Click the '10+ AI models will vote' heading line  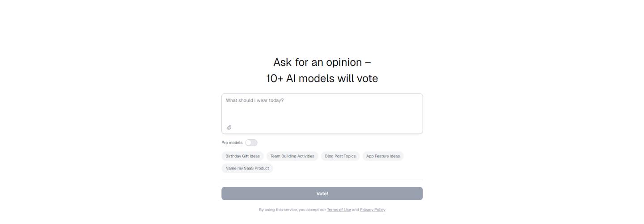tap(322, 78)
